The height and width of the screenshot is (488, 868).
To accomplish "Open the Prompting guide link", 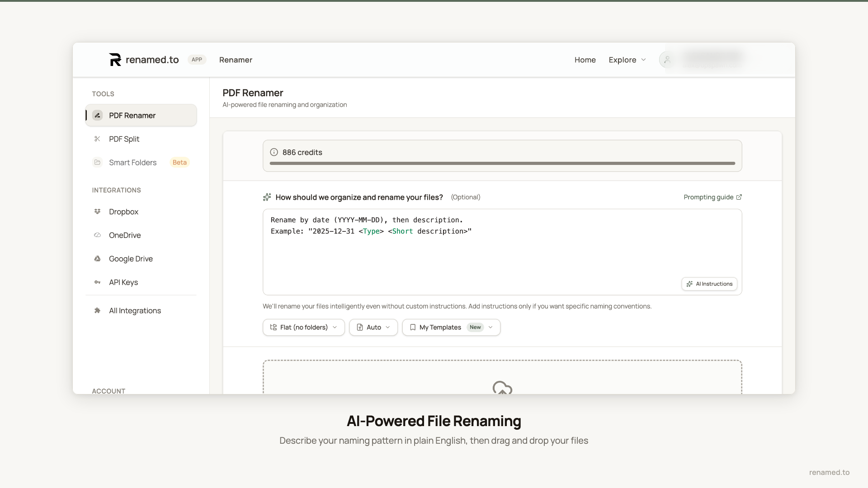I will tap(712, 197).
